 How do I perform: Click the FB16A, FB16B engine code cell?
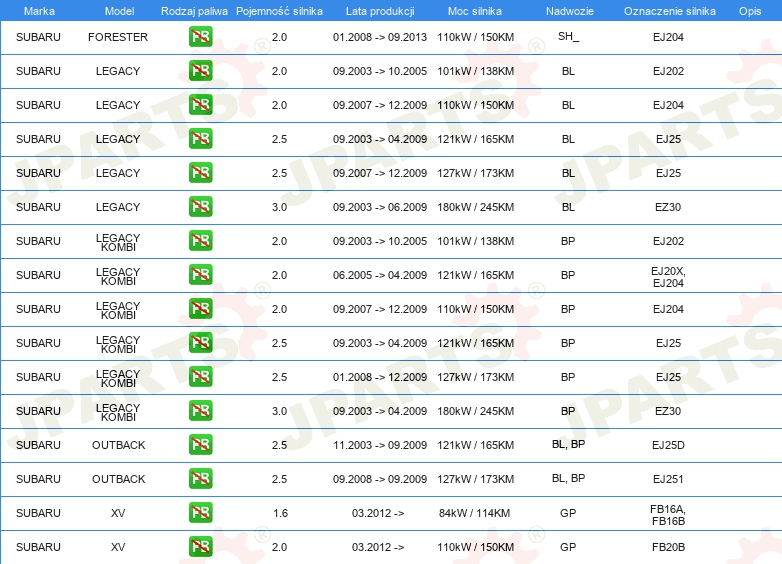(668, 515)
